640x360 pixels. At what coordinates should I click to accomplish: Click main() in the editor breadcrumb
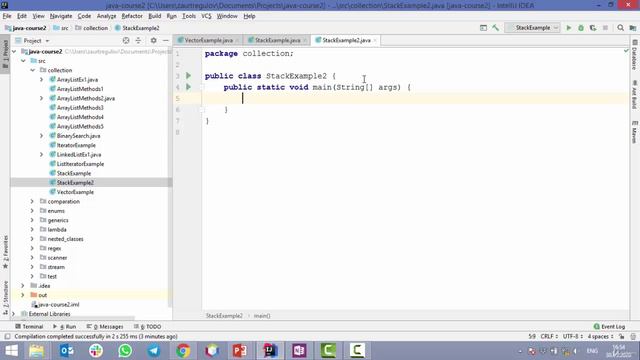pyautogui.click(x=262, y=316)
